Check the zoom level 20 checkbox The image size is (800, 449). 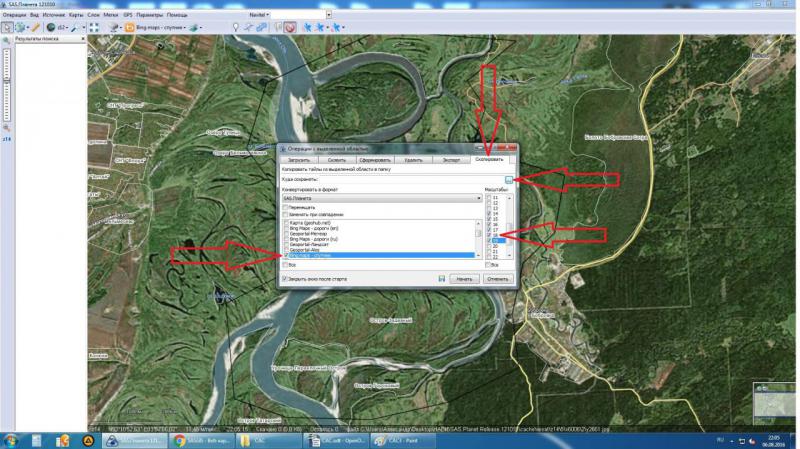click(x=489, y=247)
